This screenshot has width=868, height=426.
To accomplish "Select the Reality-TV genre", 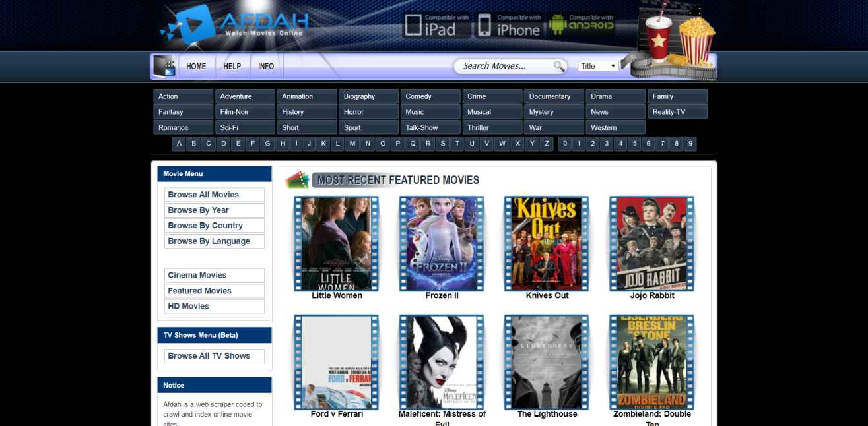I will point(678,112).
